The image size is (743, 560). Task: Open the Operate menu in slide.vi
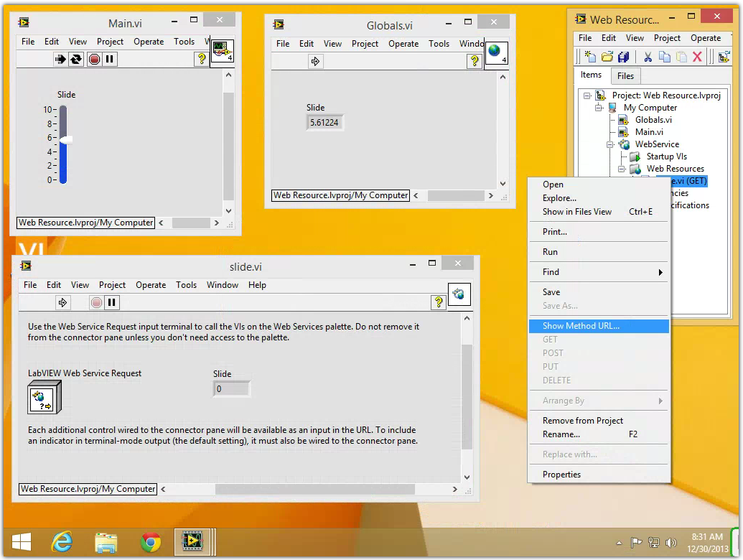click(x=151, y=285)
